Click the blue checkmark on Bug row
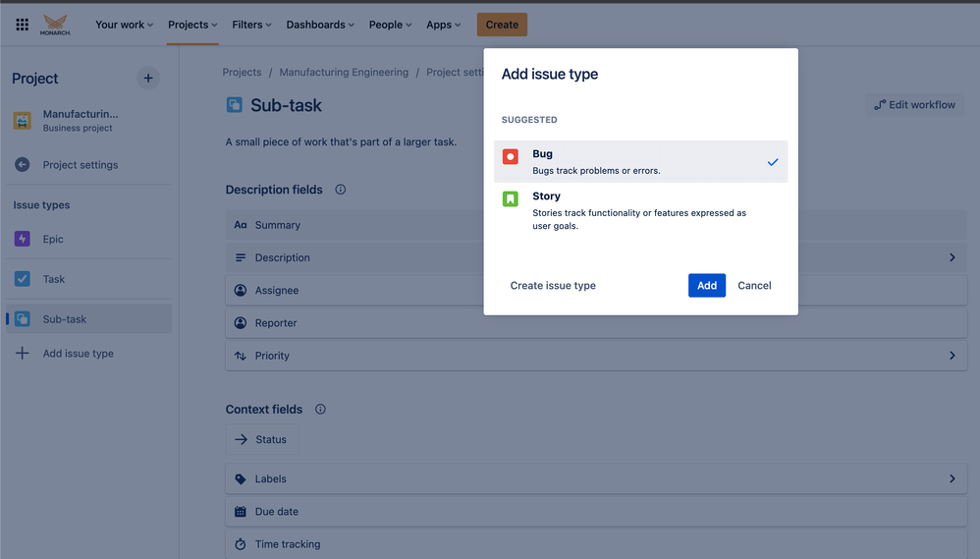Image resolution: width=980 pixels, height=559 pixels. [773, 162]
